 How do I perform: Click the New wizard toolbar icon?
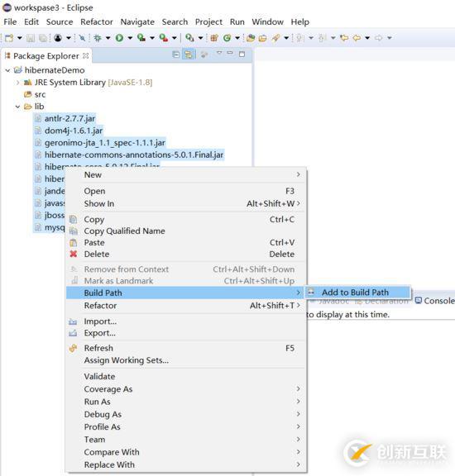point(9,38)
